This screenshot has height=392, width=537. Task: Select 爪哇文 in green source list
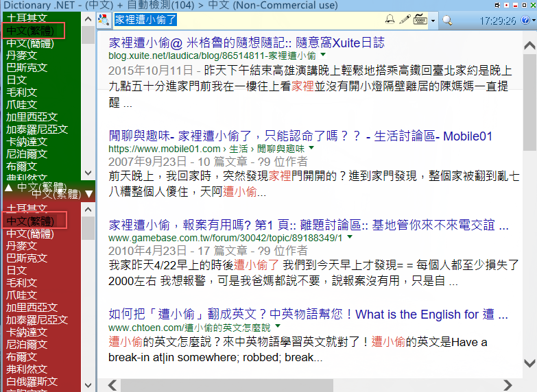click(x=21, y=105)
